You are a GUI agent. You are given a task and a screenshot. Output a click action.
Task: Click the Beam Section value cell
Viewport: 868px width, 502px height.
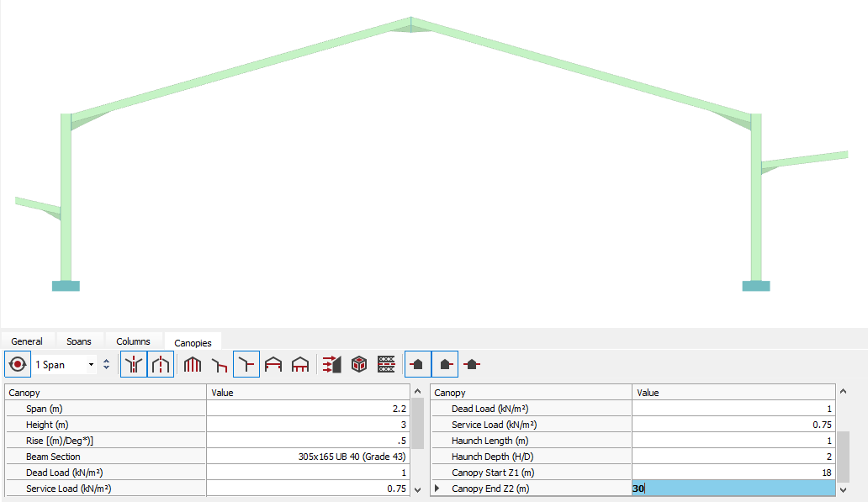(x=309, y=457)
